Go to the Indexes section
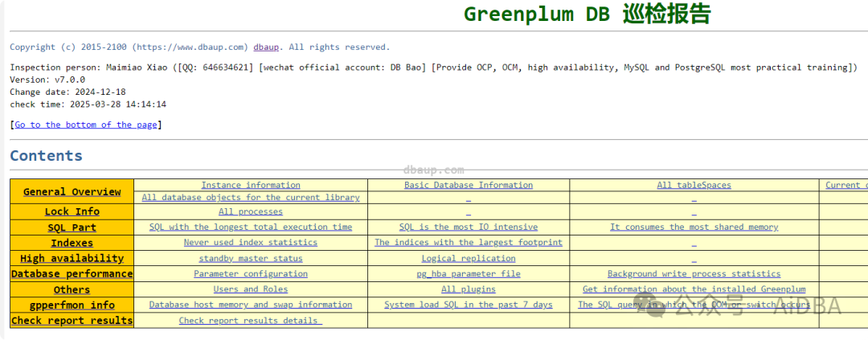 pos(72,243)
